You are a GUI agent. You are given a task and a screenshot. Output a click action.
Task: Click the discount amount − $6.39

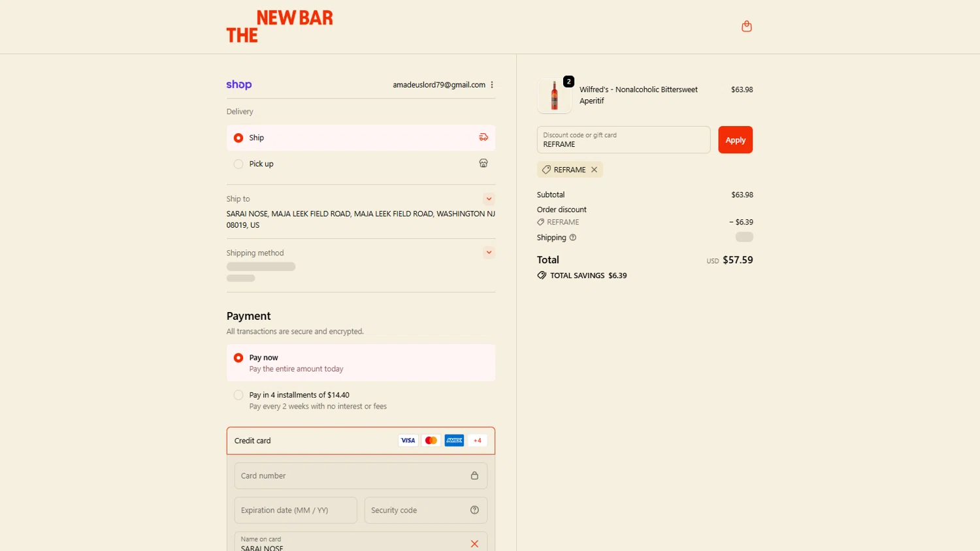[741, 222]
